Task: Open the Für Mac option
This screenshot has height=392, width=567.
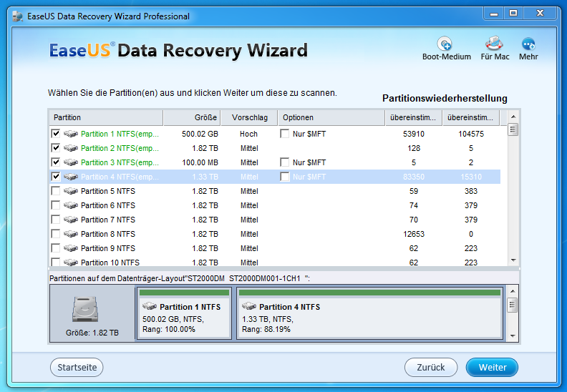Action: coord(495,49)
